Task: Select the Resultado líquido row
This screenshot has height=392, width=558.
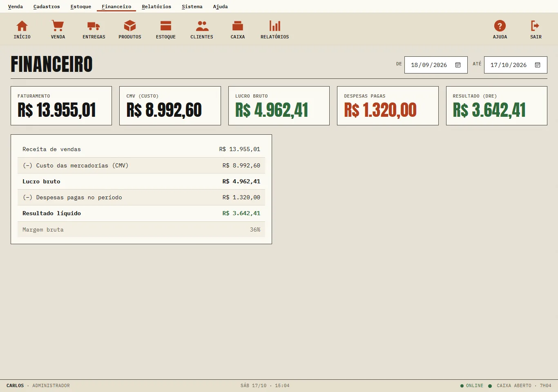Action: point(141,213)
